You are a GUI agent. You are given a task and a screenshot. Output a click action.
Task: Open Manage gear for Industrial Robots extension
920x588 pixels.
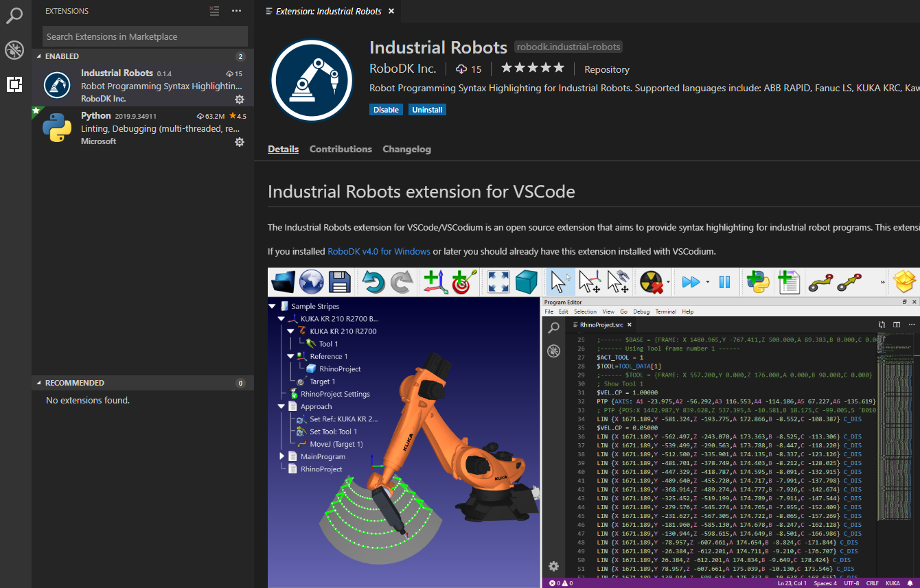[240, 99]
